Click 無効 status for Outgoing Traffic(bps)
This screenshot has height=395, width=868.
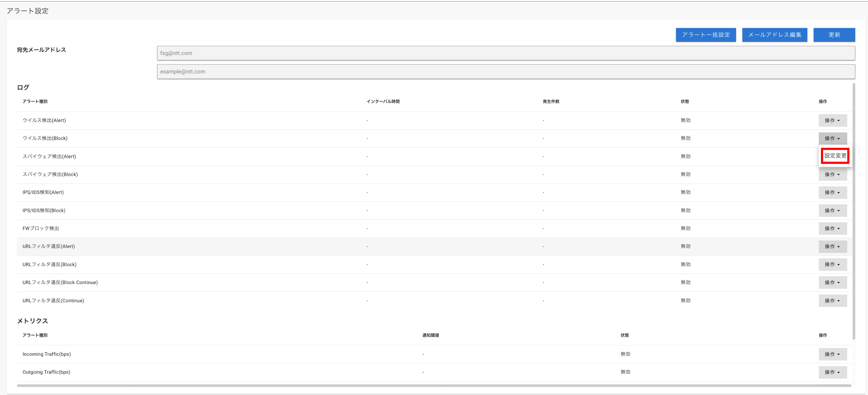click(x=625, y=372)
